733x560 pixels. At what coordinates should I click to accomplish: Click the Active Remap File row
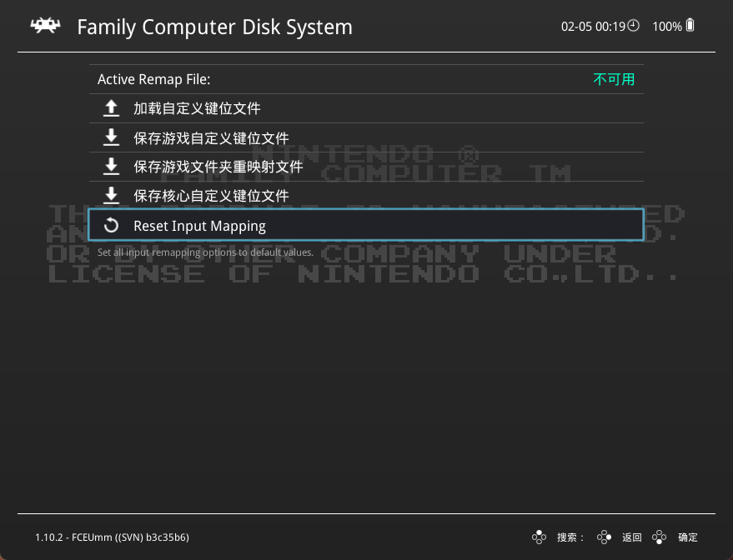pyautogui.click(x=367, y=79)
